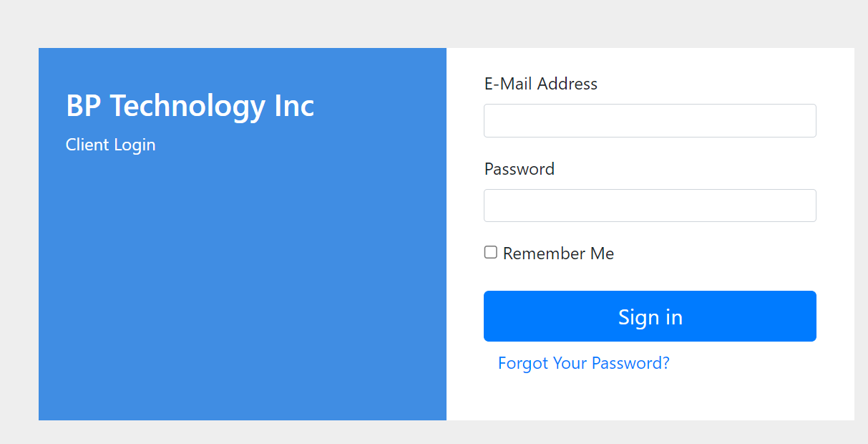Open the Forgot Your Password link

click(583, 363)
